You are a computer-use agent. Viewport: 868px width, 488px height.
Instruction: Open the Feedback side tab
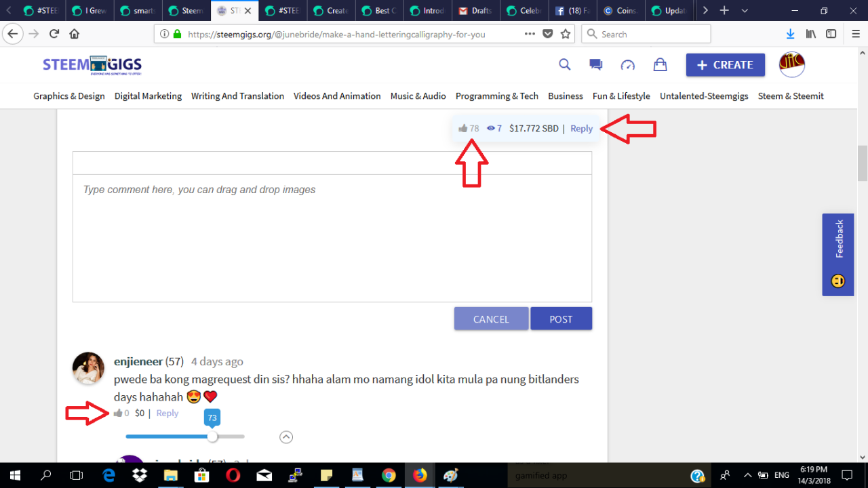click(x=838, y=255)
